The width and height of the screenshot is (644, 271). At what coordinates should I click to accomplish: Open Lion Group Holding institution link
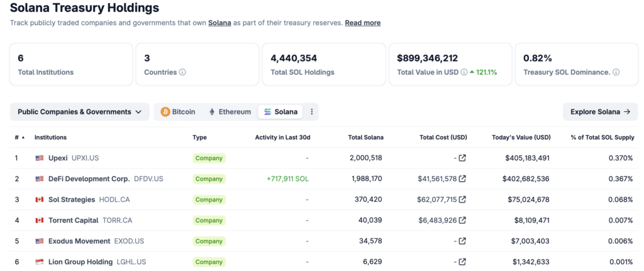80,262
